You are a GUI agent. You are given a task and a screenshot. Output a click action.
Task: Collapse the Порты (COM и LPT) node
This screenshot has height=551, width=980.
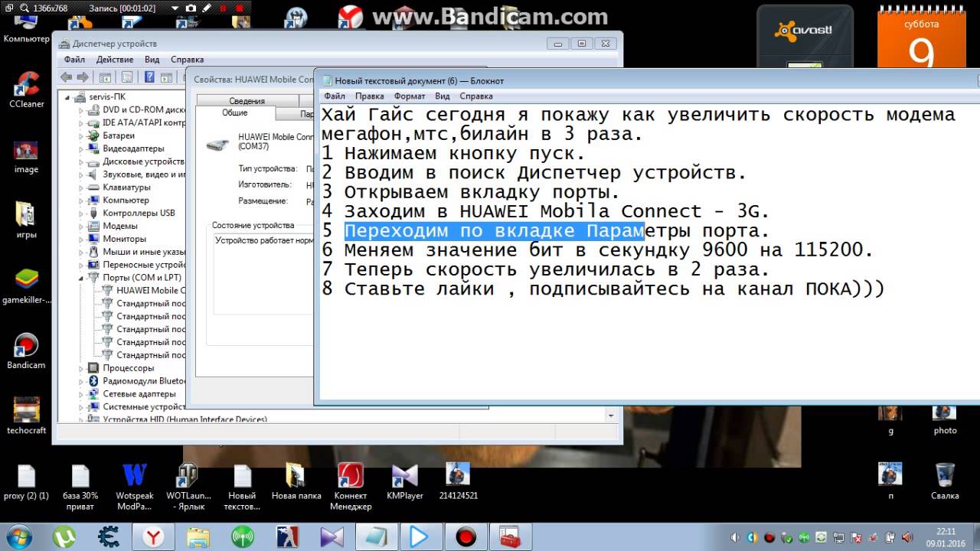[x=81, y=278]
